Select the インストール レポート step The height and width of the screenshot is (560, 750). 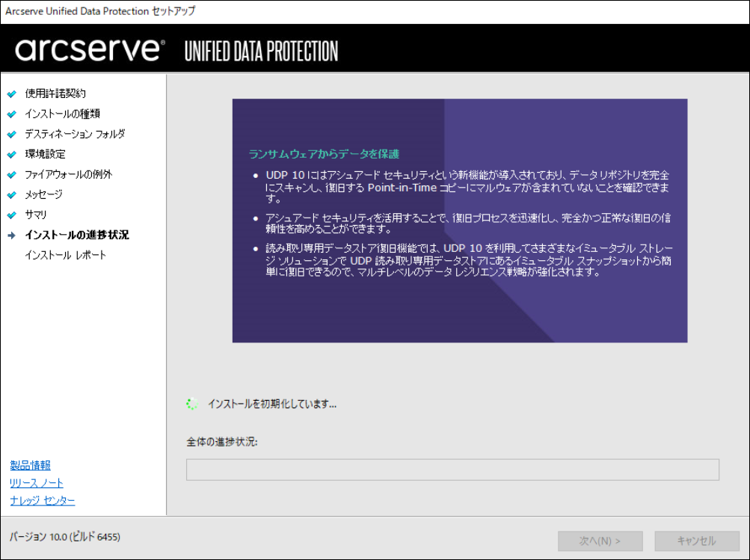(x=65, y=255)
